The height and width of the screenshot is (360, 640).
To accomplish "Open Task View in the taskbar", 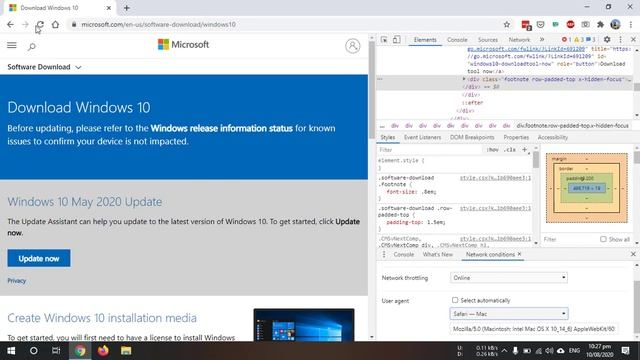I will click(x=56, y=351).
